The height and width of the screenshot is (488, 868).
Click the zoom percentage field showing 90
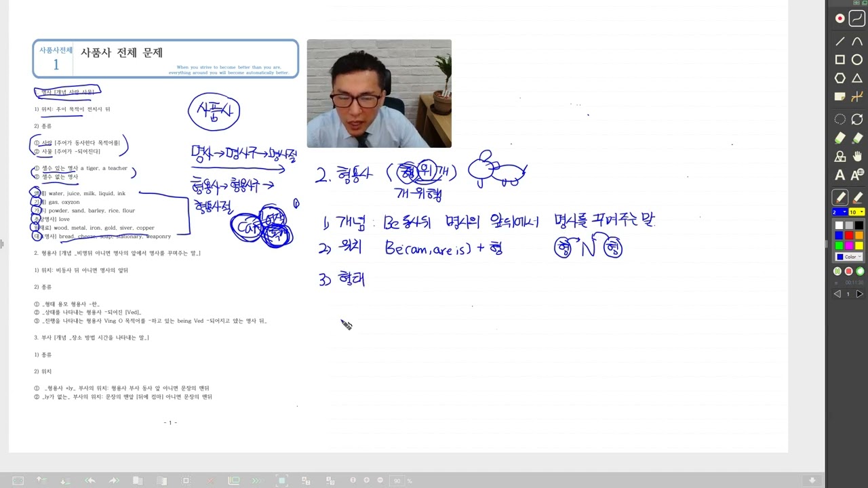pos(397,481)
